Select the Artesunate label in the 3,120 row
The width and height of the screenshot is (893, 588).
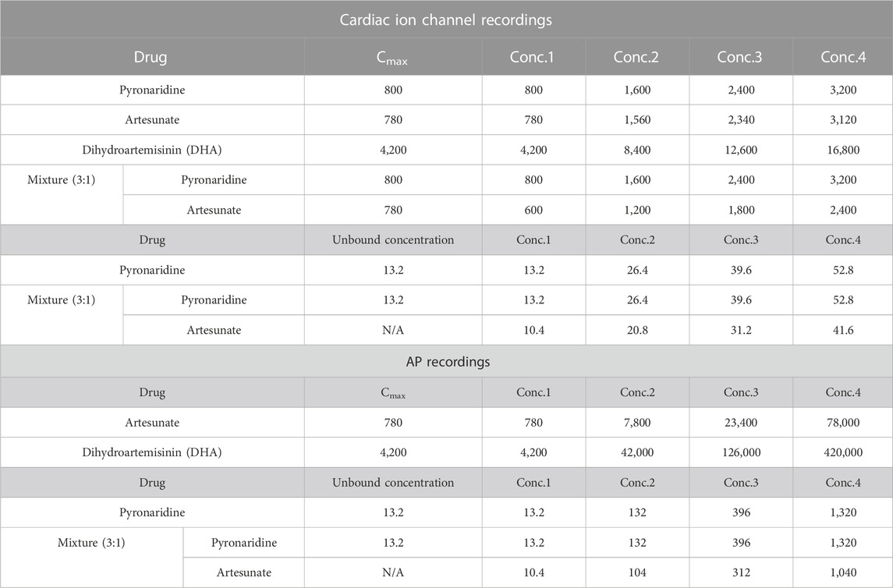click(152, 120)
